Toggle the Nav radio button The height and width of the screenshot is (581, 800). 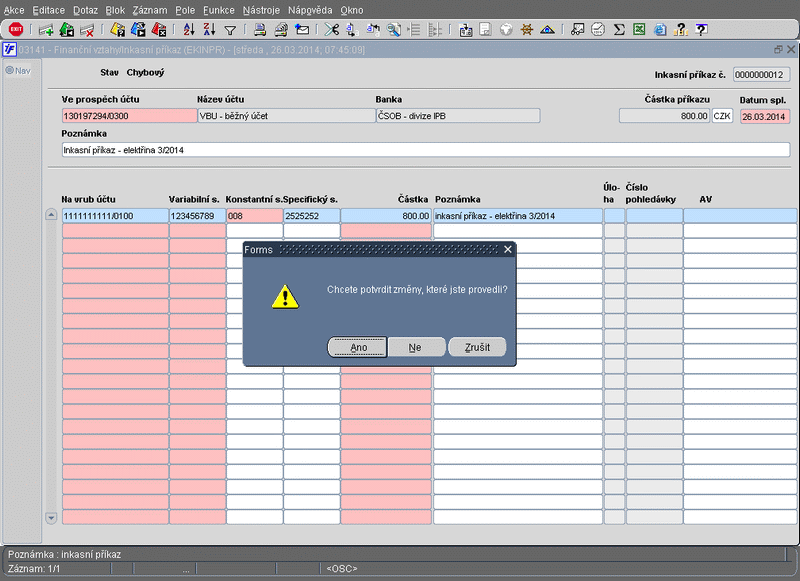pos(9,70)
